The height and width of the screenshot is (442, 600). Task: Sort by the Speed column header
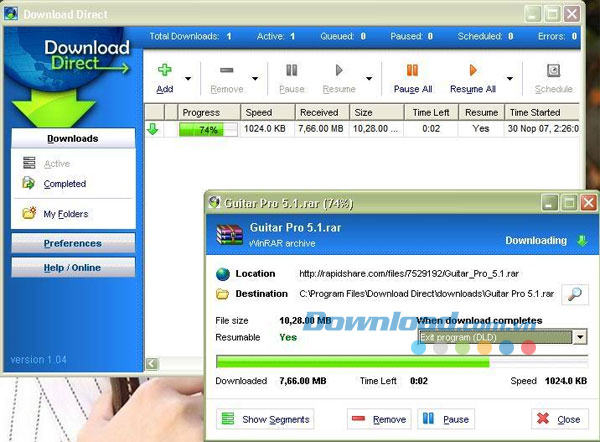pos(267,112)
